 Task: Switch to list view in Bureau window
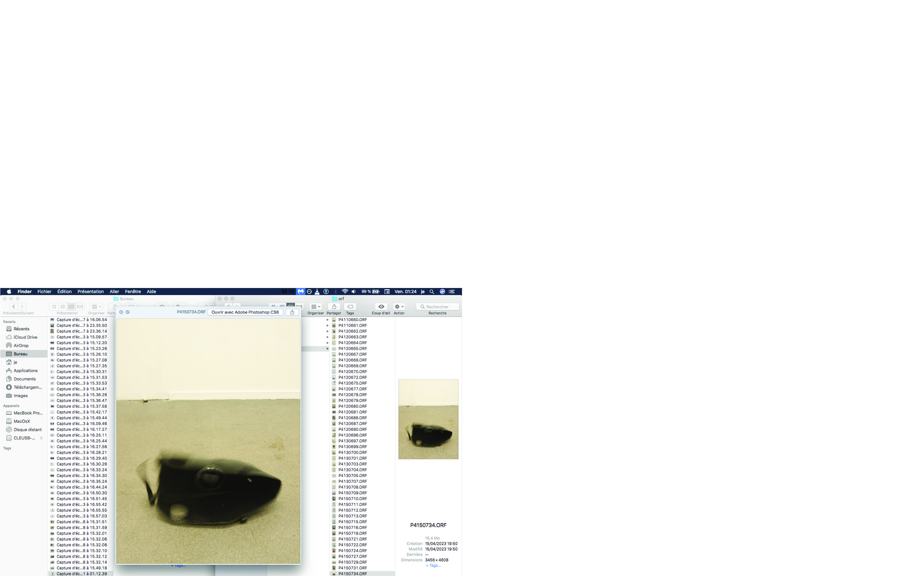pyautogui.click(x=63, y=307)
